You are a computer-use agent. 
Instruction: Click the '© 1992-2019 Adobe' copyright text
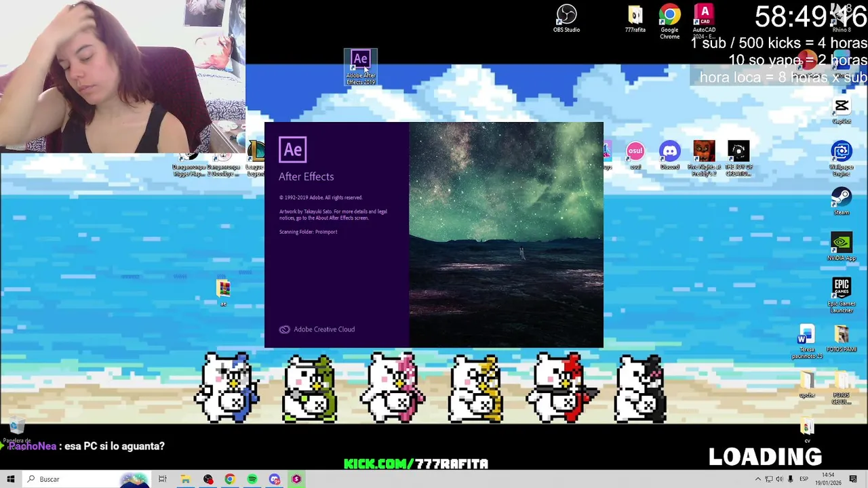(x=321, y=198)
